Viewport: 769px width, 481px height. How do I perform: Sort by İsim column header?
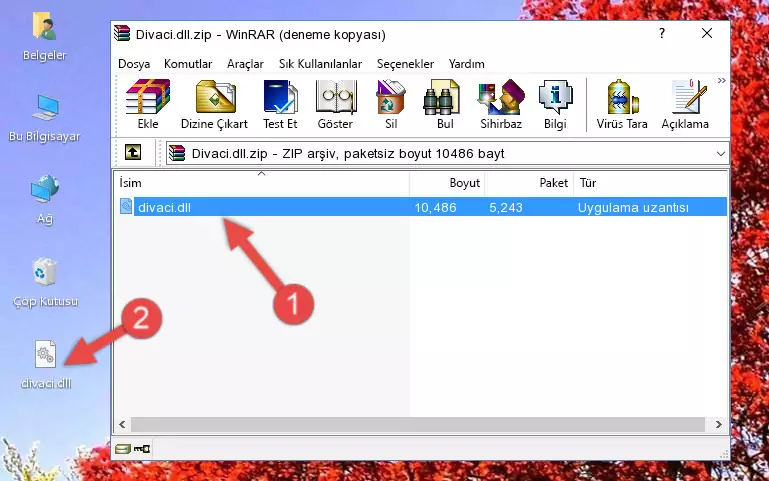[262, 183]
